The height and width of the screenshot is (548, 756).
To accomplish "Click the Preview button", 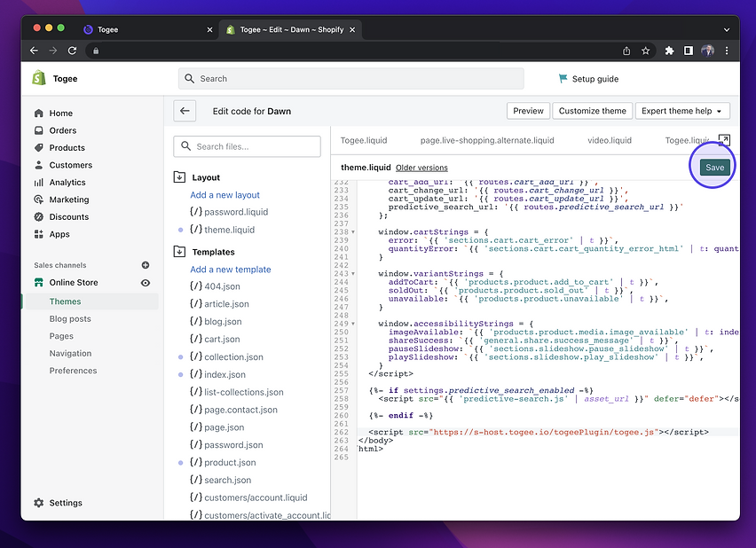I will [528, 112].
